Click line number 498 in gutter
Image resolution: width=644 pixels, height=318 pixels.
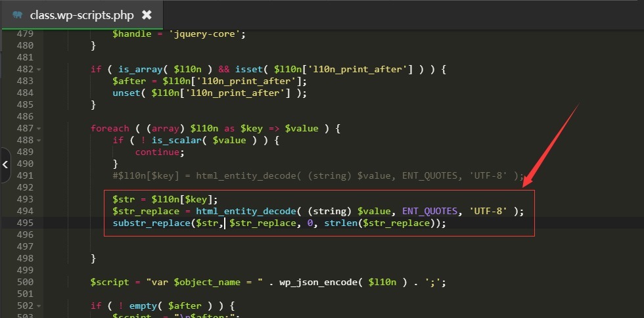click(x=25, y=258)
